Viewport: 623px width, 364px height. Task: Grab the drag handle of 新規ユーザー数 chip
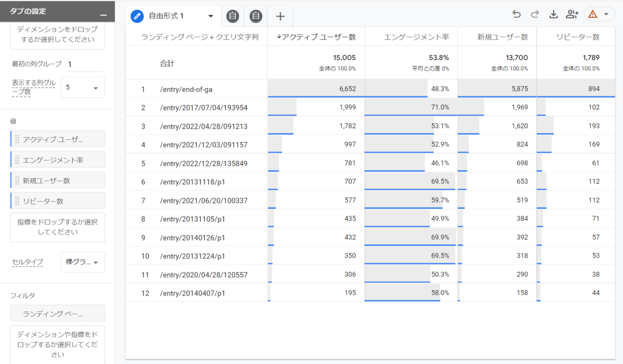coord(17,180)
